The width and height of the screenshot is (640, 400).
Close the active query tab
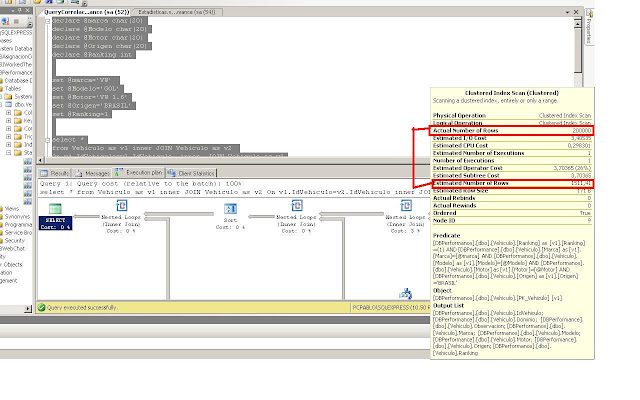tap(576, 12)
